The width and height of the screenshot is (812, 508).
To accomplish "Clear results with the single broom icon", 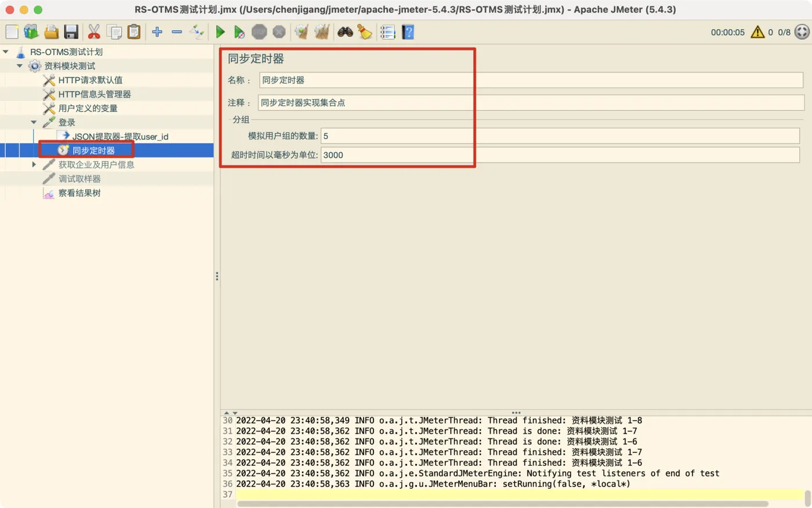I will tap(302, 32).
